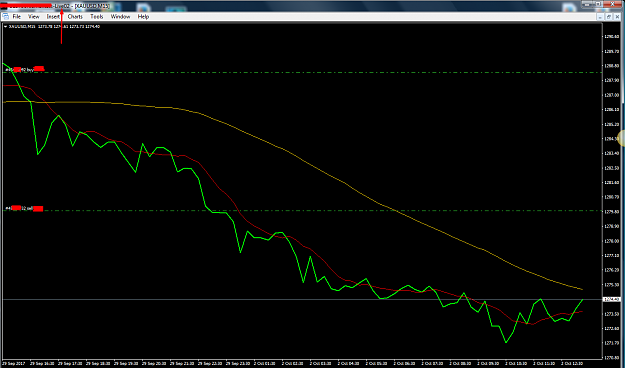This screenshot has width=625, height=368.
Task: Maximize the MetaTrader application window
Action: point(598,4)
